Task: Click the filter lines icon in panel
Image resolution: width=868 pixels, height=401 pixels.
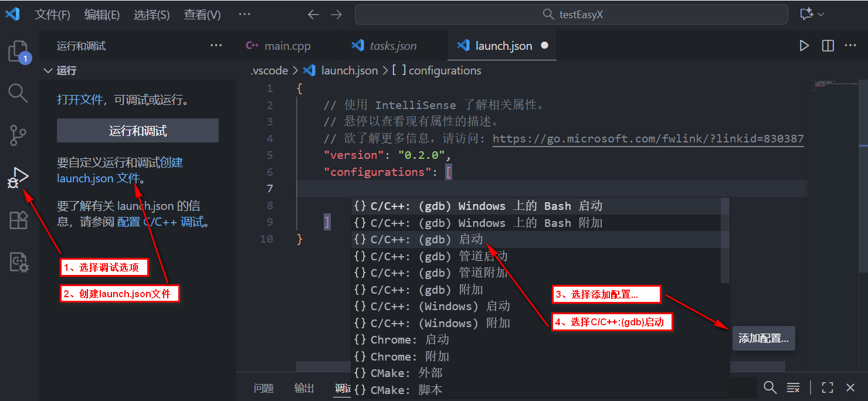Action: (x=793, y=387)
